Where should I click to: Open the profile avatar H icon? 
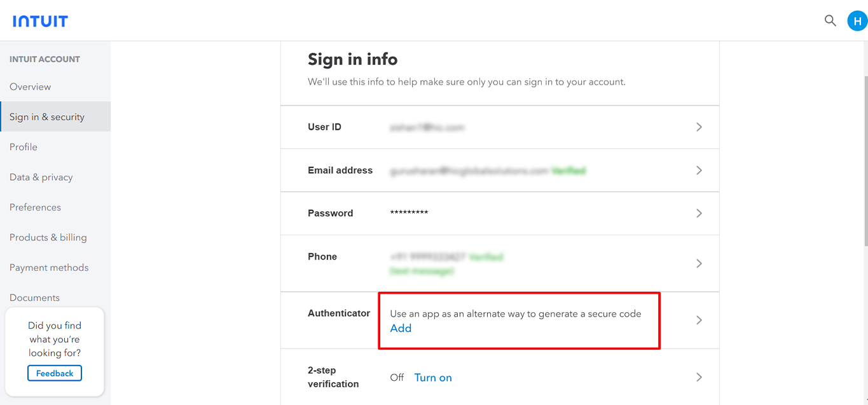pos(857,20)
